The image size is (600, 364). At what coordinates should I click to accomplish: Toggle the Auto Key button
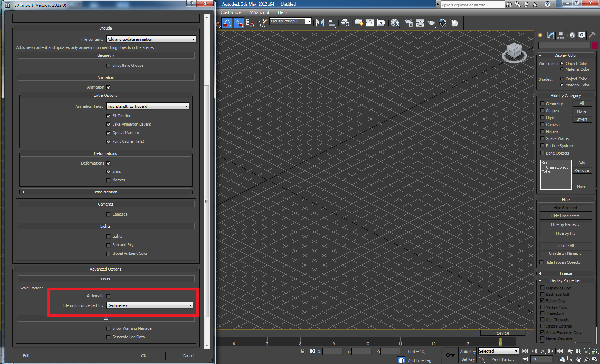(468, 352)
